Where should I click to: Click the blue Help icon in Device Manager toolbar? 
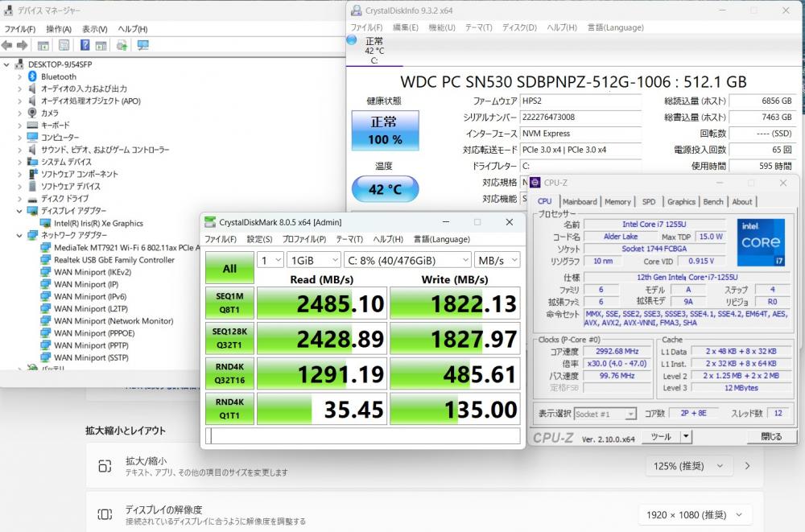click(85, 45)
